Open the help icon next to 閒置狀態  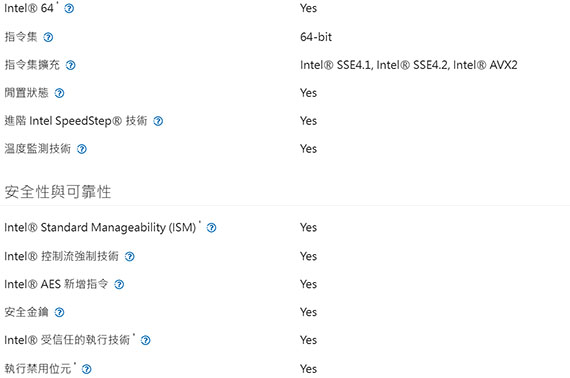coord(59,93)
